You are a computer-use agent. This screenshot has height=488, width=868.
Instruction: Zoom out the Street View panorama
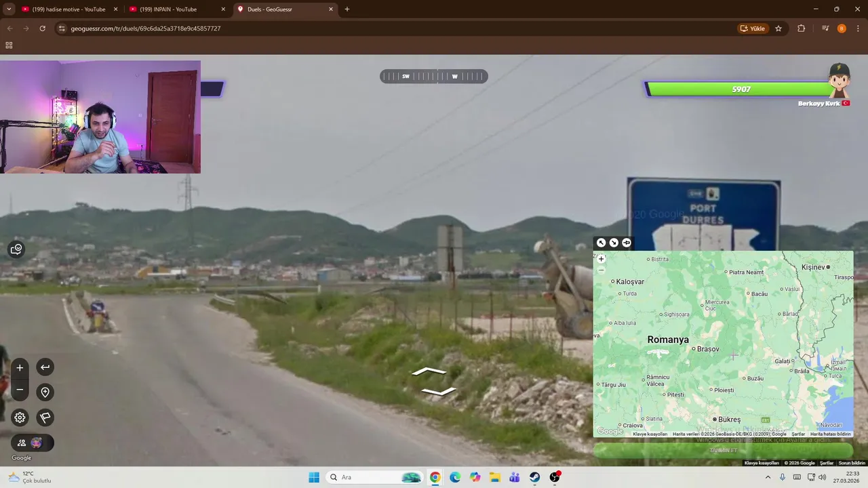20,390
